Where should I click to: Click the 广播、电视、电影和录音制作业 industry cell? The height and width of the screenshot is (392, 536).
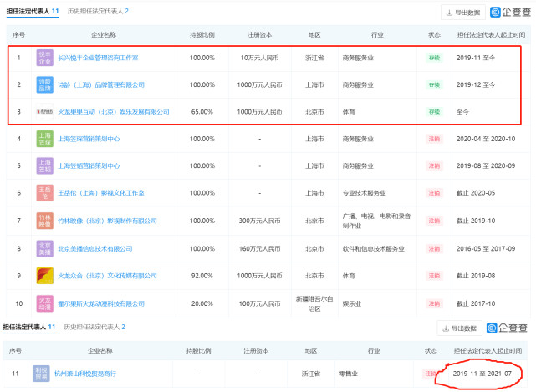(376, 221)
